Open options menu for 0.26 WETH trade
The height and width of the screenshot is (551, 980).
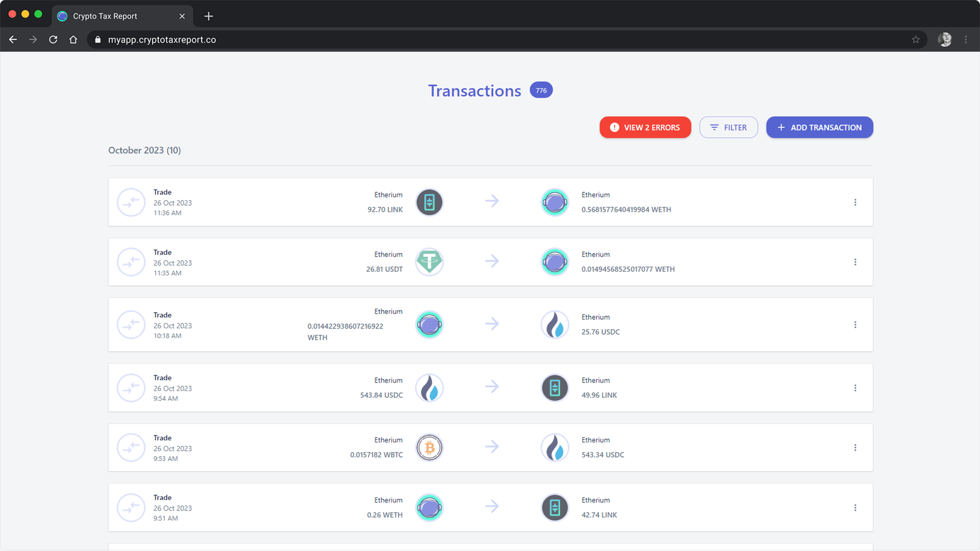(x=855, y=508)
